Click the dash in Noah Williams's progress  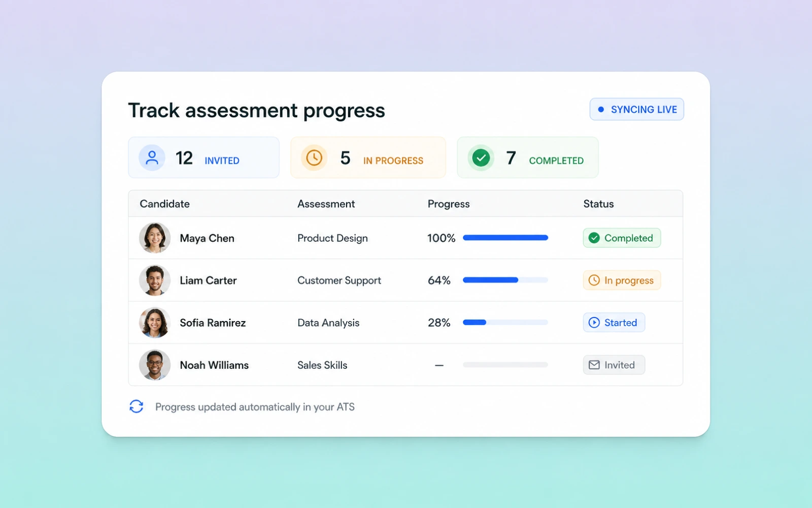[x=439, y=365]
